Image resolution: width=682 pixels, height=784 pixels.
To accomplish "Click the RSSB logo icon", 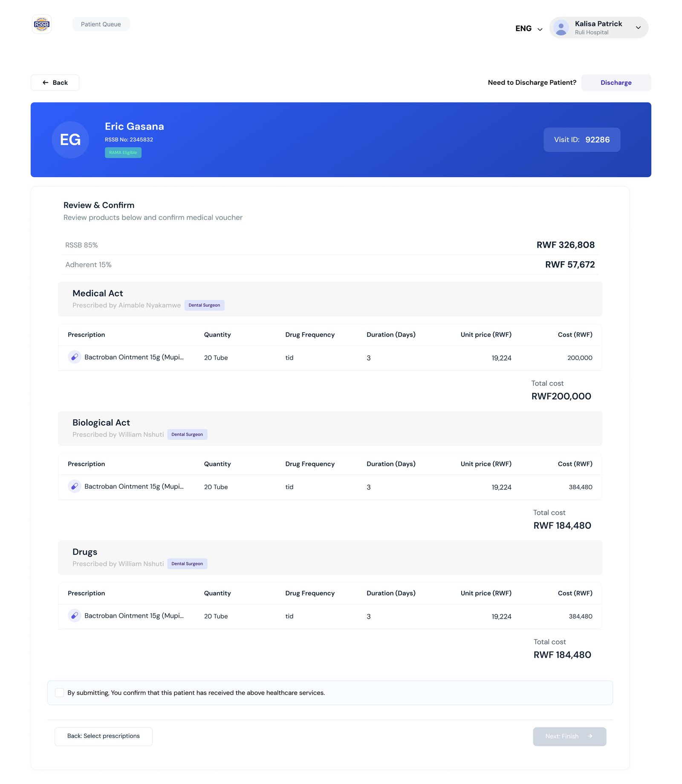I will (x=42, y=24).
